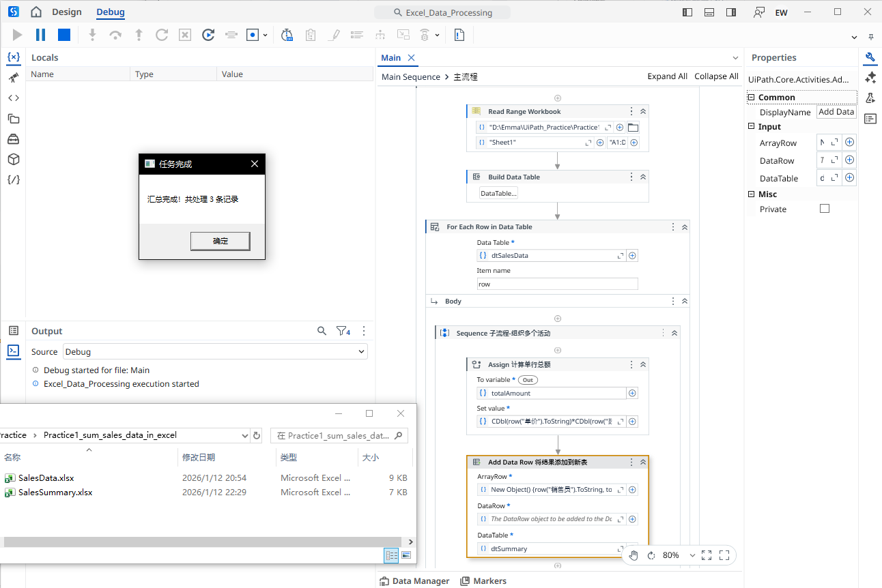Browse workbook path folder icon
882x588 pixels.
click(x=633, y=128)
